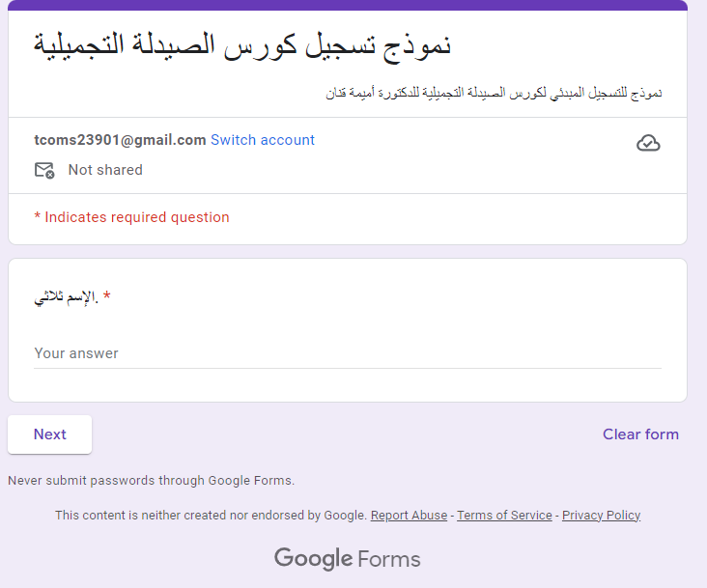Click the not endorsed by Google disclaimer

tap(211, 515)
